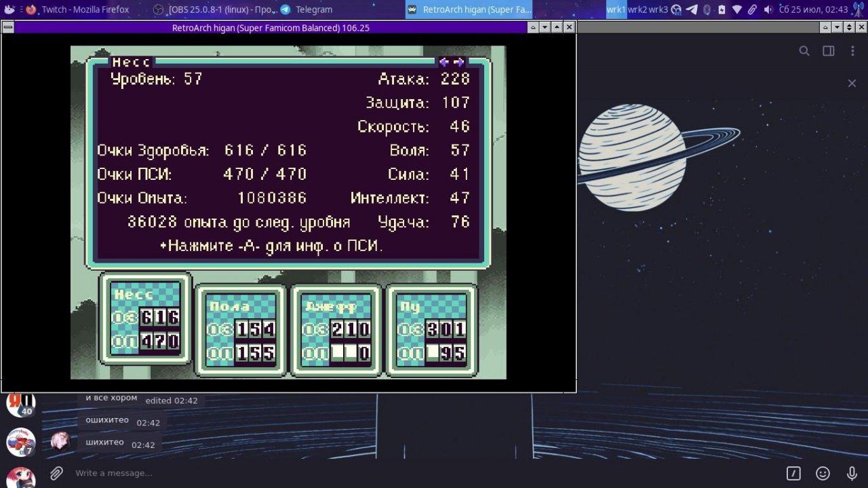Open the clock showing Сб 25 июл, 02:43

click(x=814, y=10)
